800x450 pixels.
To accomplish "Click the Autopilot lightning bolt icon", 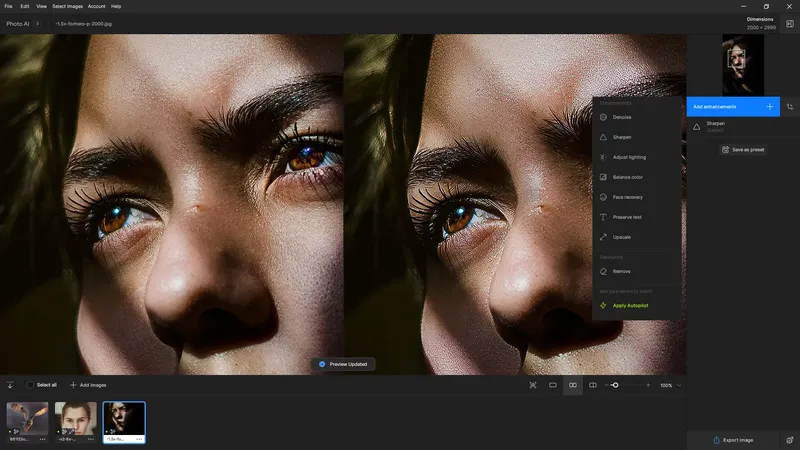I will 603,306.
